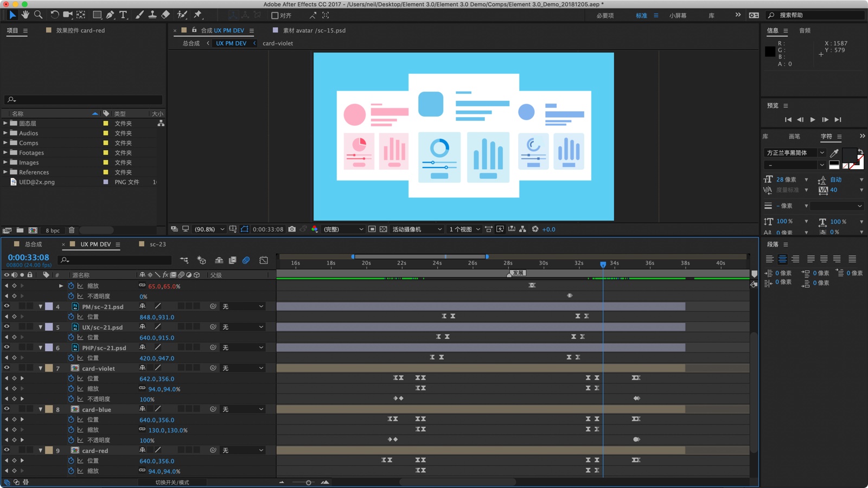Enable motion blur for timeline layers
868x488 pixels.
(246, 260)
